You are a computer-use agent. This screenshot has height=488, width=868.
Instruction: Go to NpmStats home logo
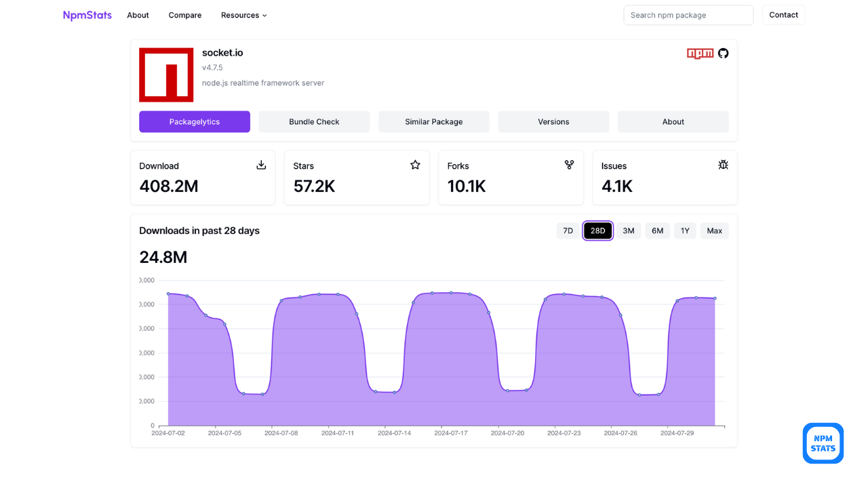[87, 15]
